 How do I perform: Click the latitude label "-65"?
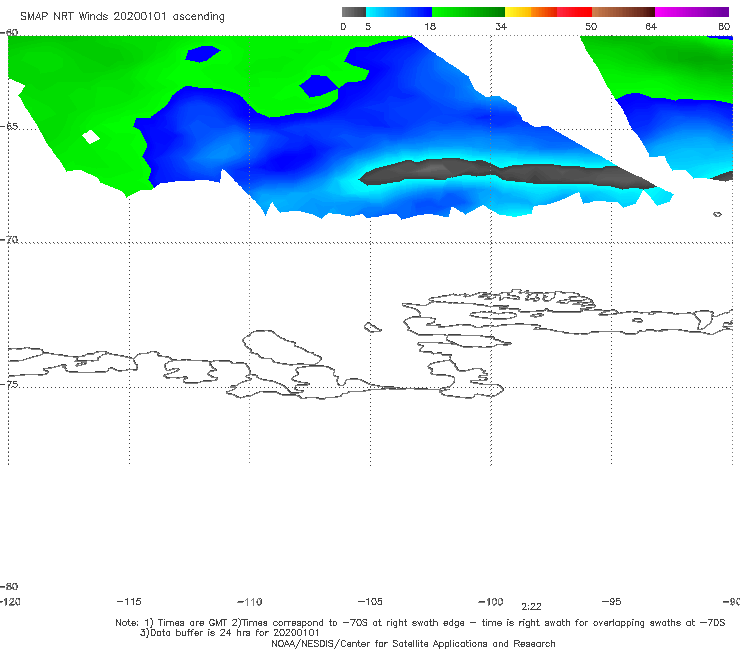click(x=9, y=127)
